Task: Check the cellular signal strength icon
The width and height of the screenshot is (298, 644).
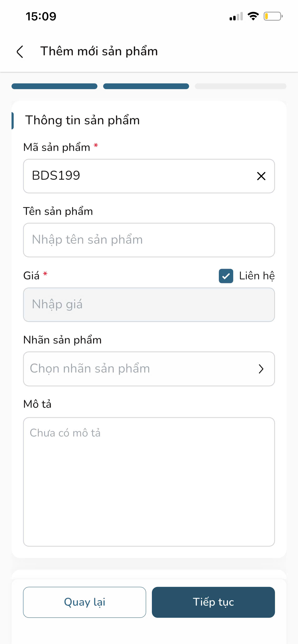Action: coord(236,17)
